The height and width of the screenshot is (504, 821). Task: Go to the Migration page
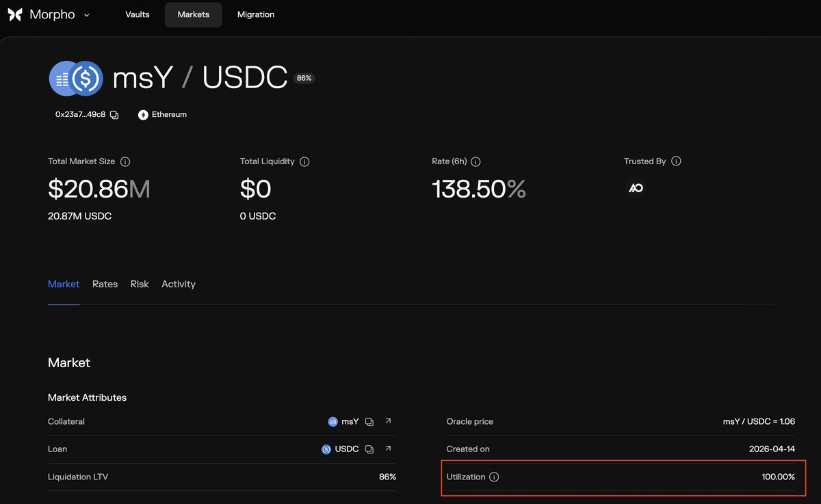[x=256, y=14]
